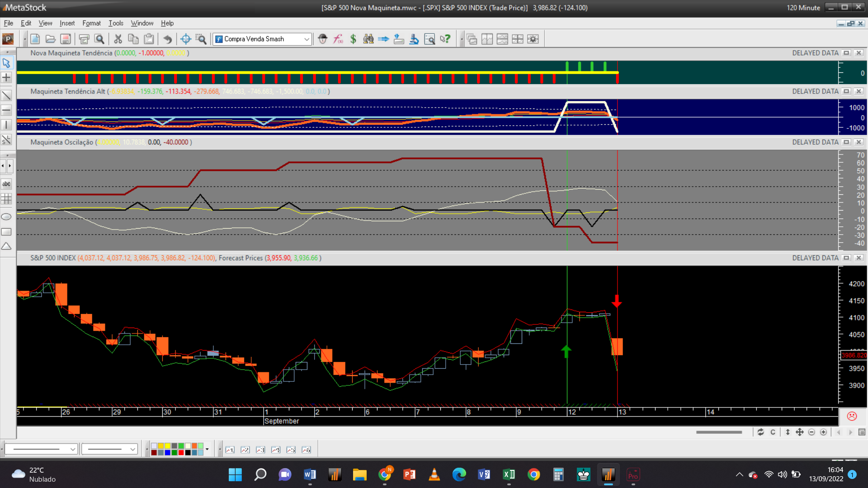This screenshot has height=488, width=868.
Task: Select the trendline drawing tool in the left sidebar
Action: (x=6, y=95)
